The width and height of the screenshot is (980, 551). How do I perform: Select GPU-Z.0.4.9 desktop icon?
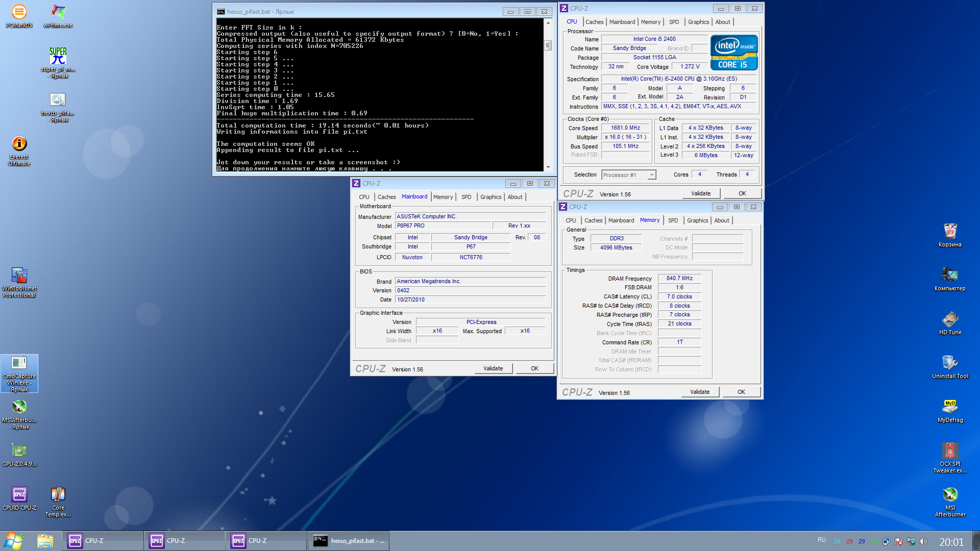point(19,455)
